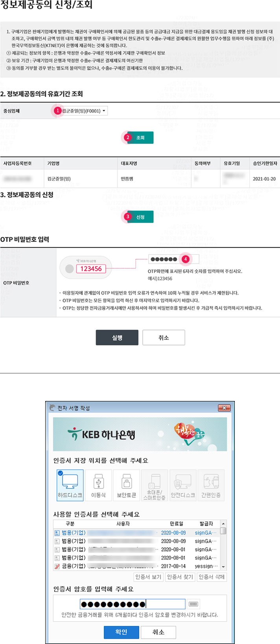The width and height of the screenshot is (280, 644).
Task: Open virtual keyboard icon beside password field
Action: pos(193,604)
